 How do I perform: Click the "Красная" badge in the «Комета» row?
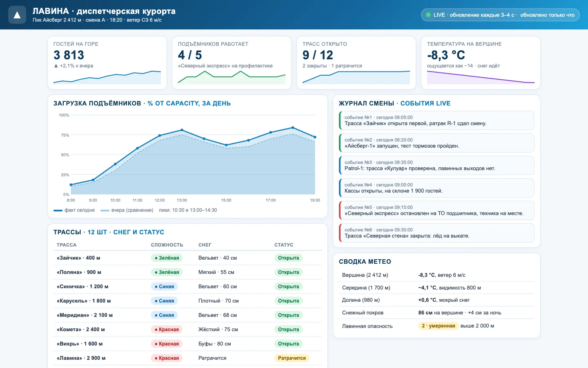click(167, 330)
